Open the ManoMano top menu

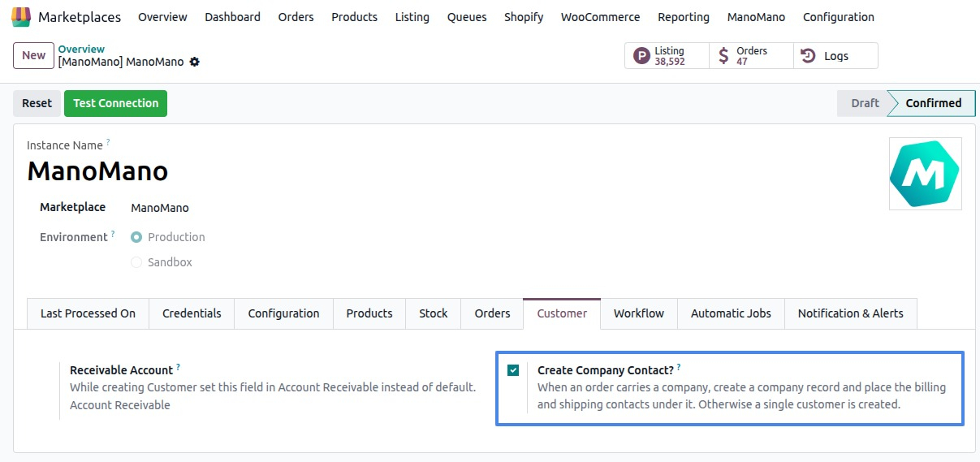click(756, 17)
